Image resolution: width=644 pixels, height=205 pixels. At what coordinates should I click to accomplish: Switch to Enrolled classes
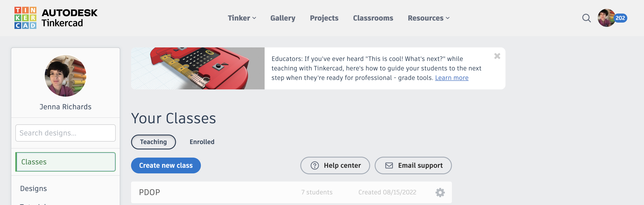coord(202,142)
